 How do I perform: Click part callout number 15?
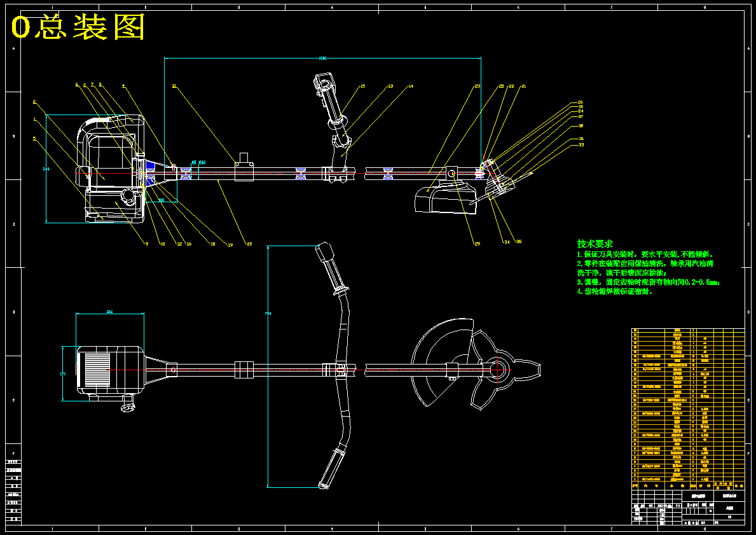click(362, 87)
